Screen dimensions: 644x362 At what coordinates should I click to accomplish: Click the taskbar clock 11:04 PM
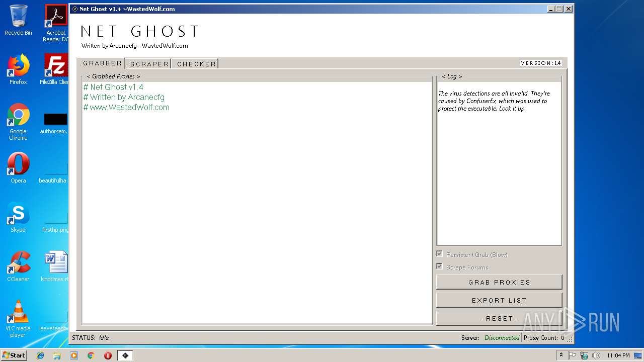pos(618,355)
